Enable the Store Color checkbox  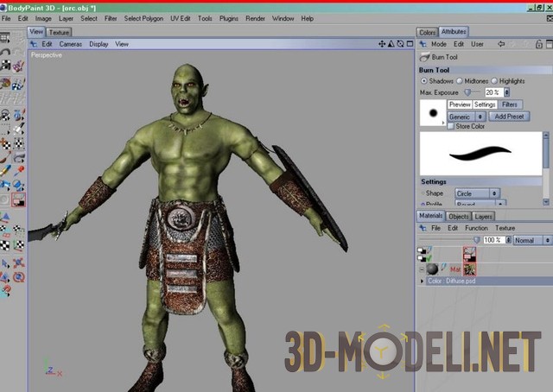tap(450, 126)
